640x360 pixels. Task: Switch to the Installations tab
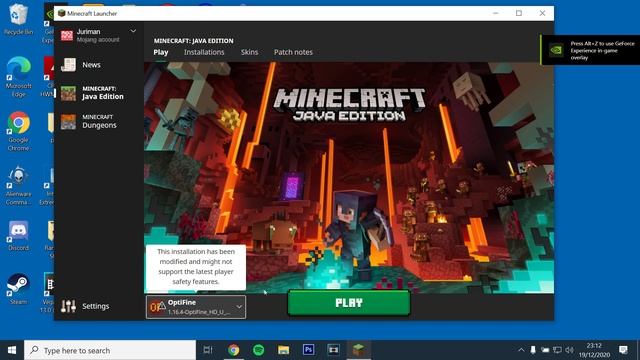[x=204, y=52]
